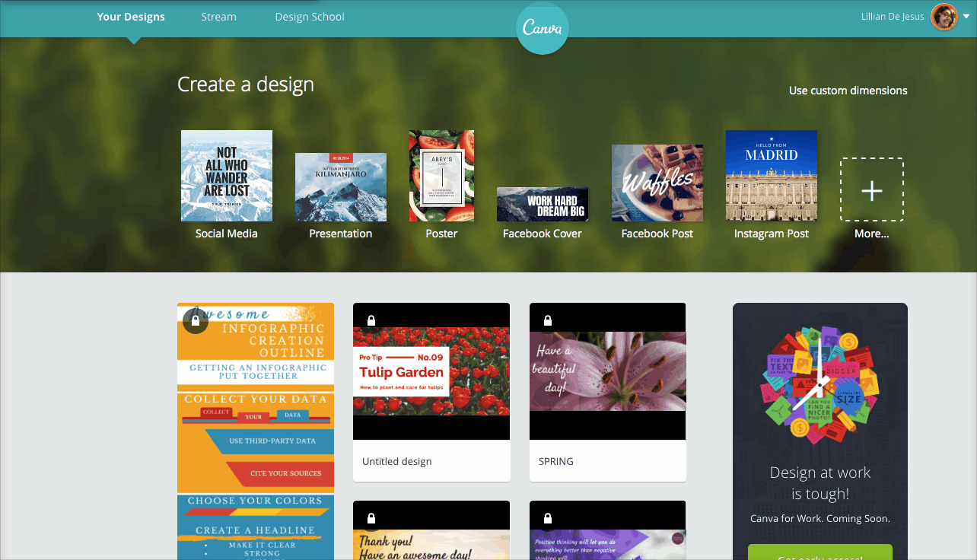Click the More... label
977x560 pixels.
pos(872,234)
